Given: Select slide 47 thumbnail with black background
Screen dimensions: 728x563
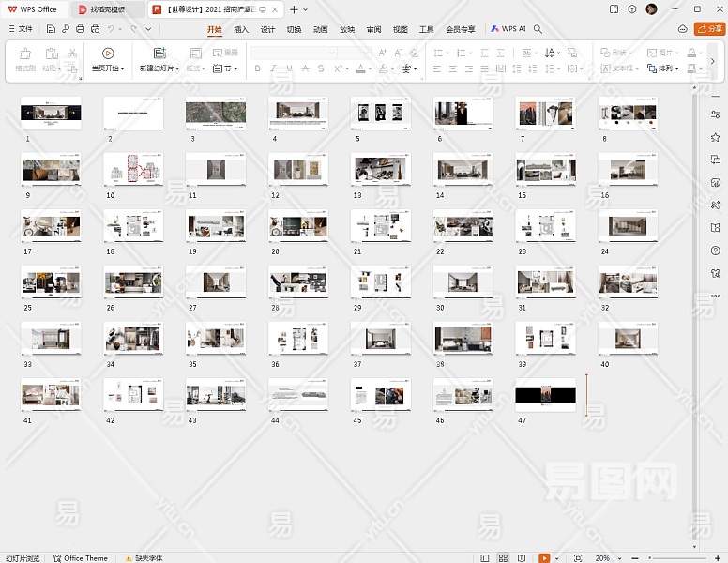Looking at the screenshot, I should (545, 396).
